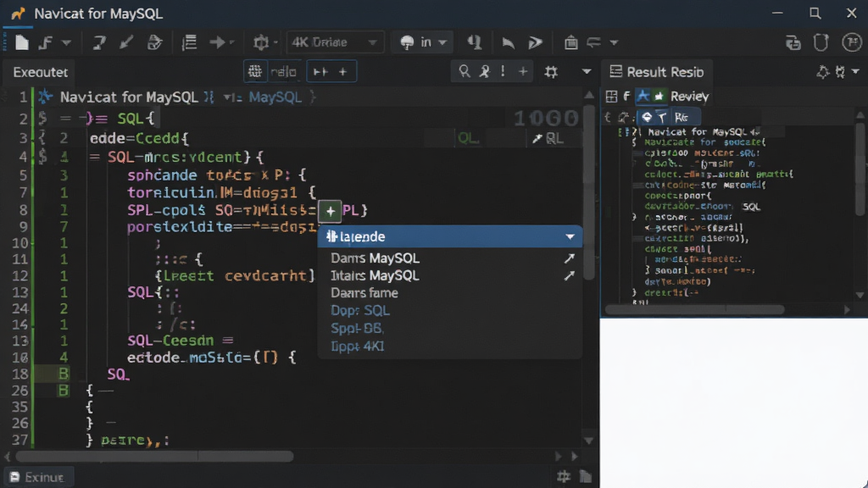This screenshot has width=868, height=488.
Task: Toggle the green thumbs-up icon beside Reviey
Action: click(659, 97)
